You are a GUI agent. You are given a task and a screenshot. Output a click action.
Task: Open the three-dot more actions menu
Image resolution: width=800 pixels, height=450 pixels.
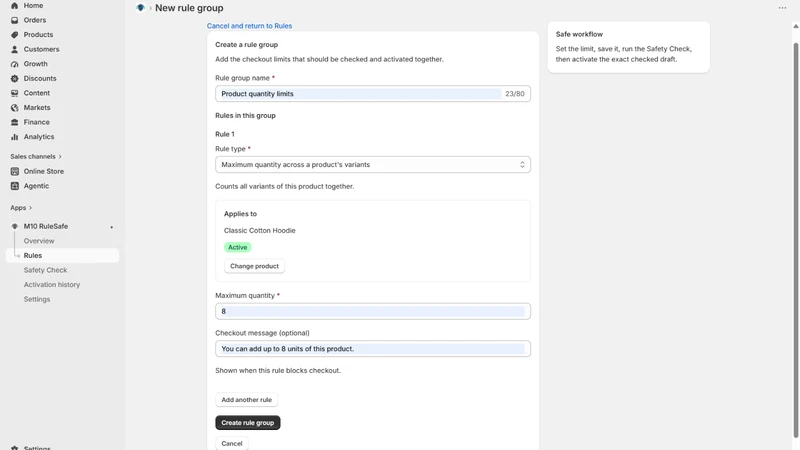point(782,8)
